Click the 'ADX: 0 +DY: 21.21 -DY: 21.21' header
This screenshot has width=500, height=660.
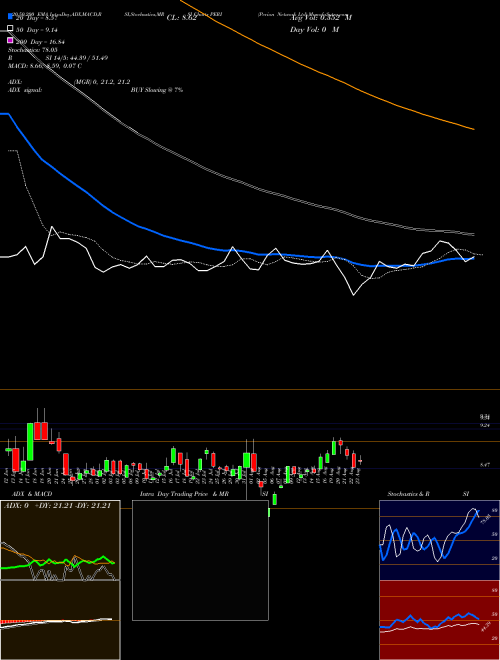57,506
